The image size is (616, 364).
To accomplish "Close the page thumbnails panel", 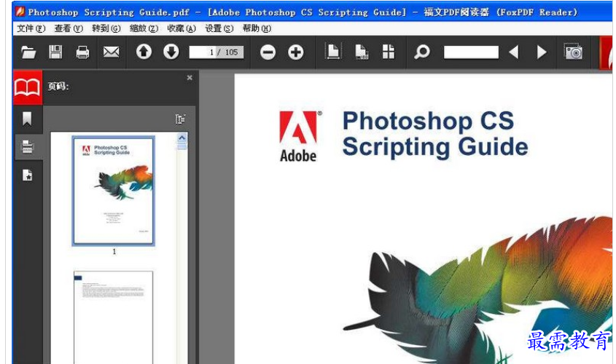I will [x=190, y=78].
